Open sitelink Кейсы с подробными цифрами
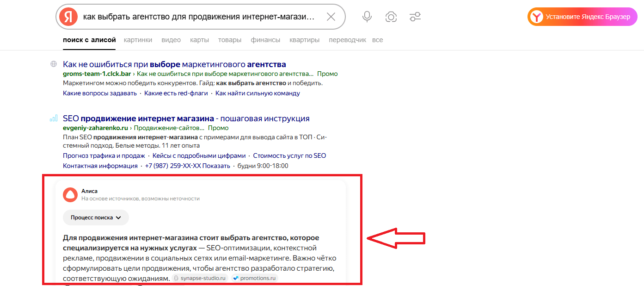The image size is (644, 286). pyautogui.click(x=199, y=155)
